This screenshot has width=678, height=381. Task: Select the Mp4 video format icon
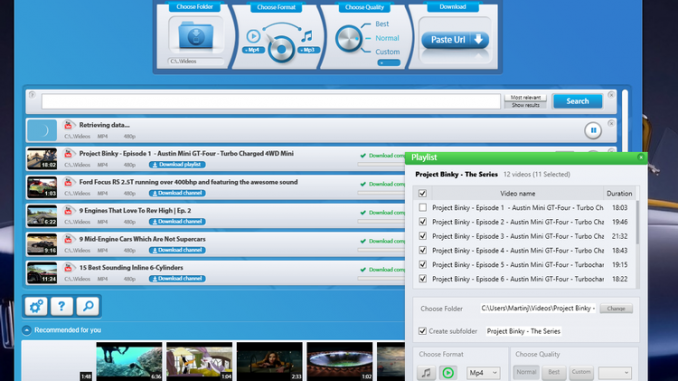click(253, 36)
